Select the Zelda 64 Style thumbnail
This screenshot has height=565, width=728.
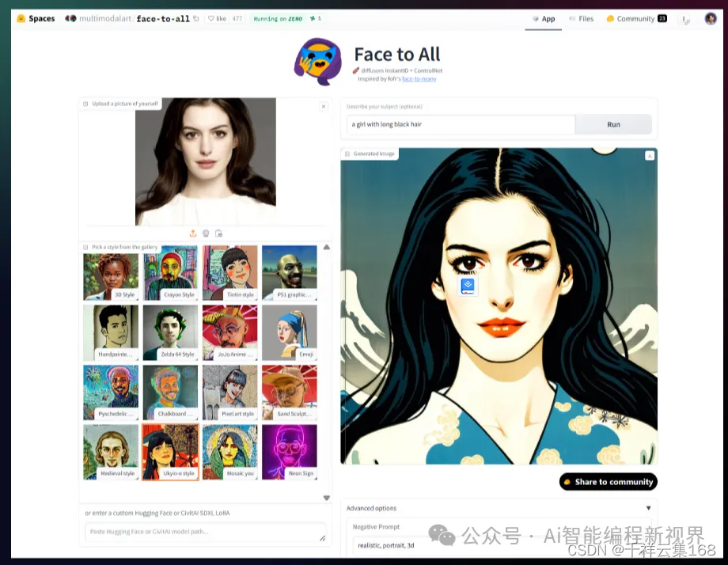170,332
